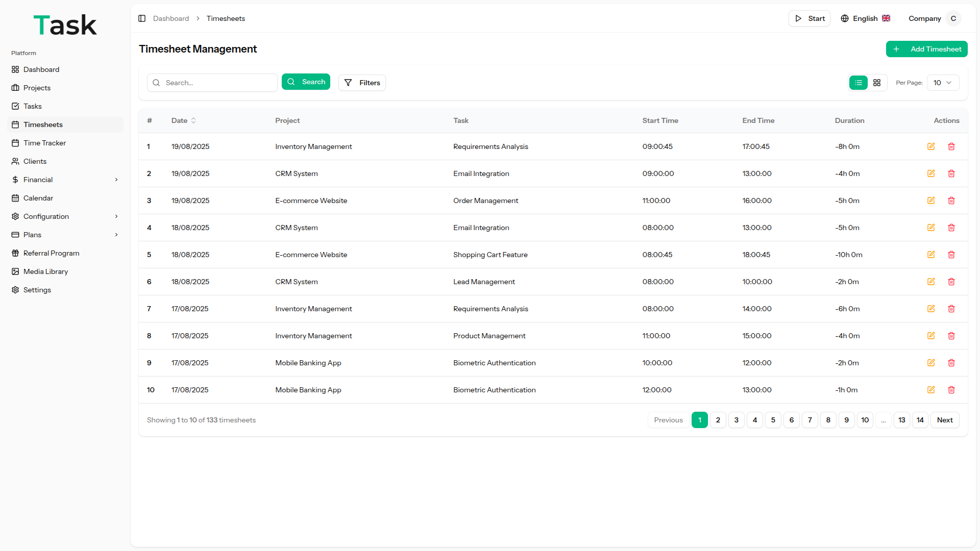Image resolution: width=980 pixels, height=551 pixels.
Task: Delete the Lead Management timesheet entry
Action: [951, 282]
